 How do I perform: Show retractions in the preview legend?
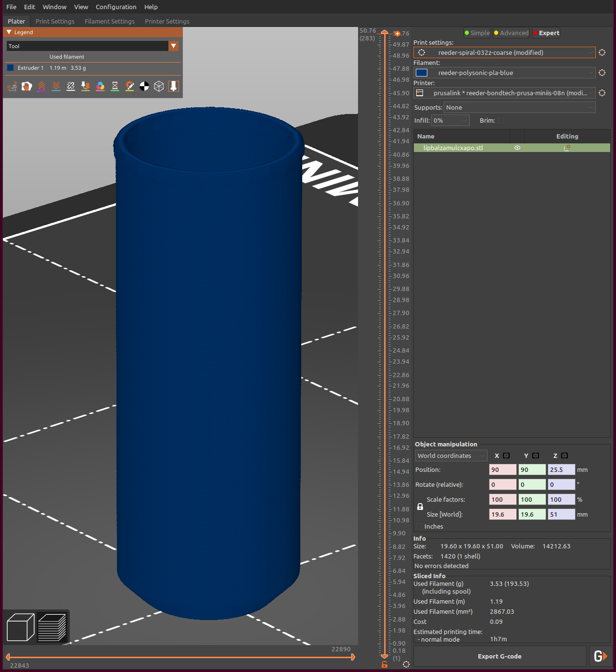coord(42,86)
